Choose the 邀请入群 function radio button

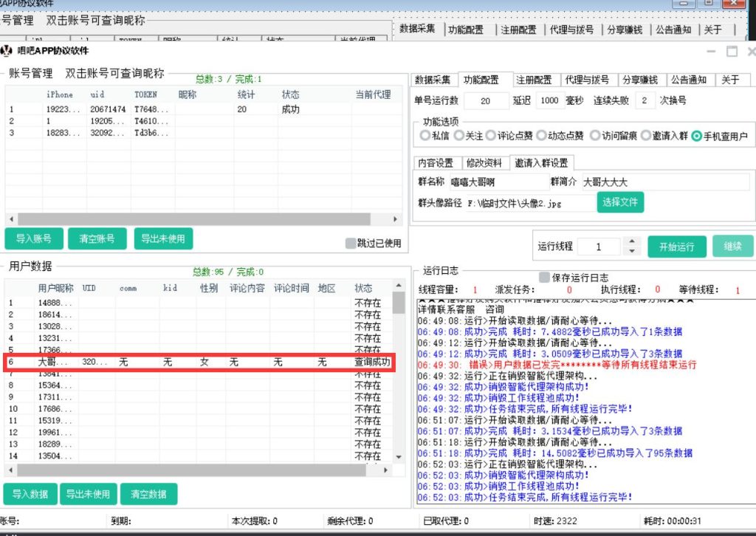(646, 136)
